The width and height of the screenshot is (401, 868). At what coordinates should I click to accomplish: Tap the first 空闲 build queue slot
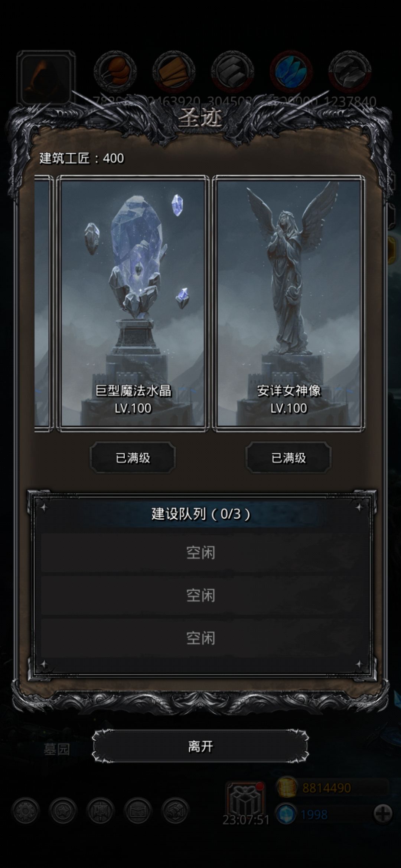[200, 553]
